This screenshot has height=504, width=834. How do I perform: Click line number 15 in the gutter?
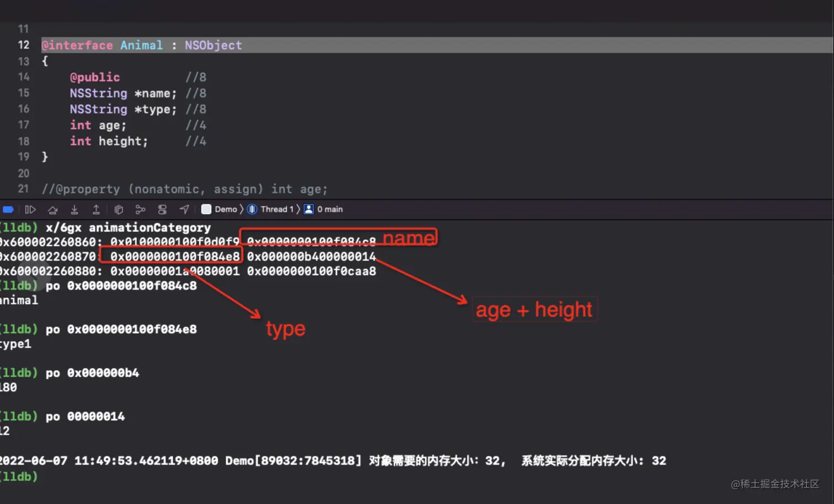(23, 93)
